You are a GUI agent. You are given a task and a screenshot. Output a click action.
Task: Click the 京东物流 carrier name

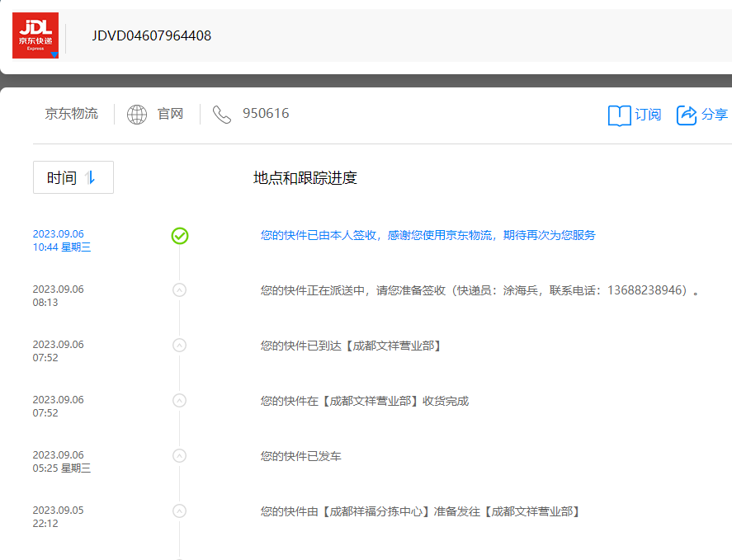(72, 113)
